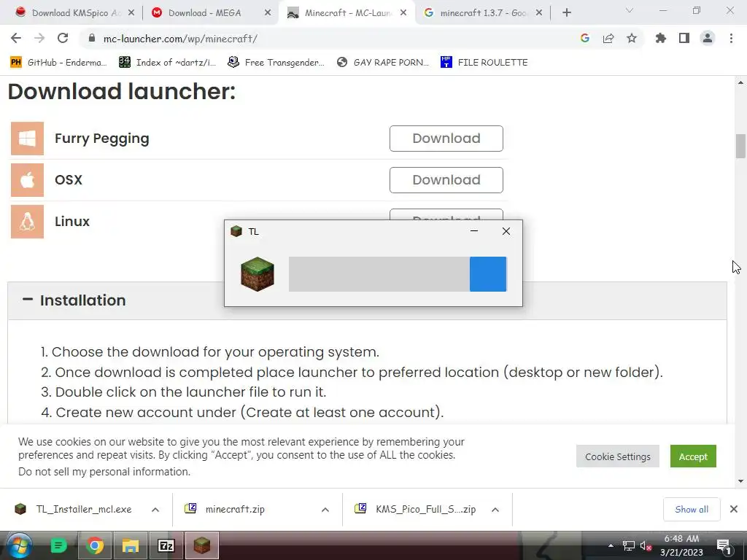The height and width of the screenshot is (560, 747).
Task: Open KMS_Pico_Full zip download options arrow
Action: [x=495, y=510]
